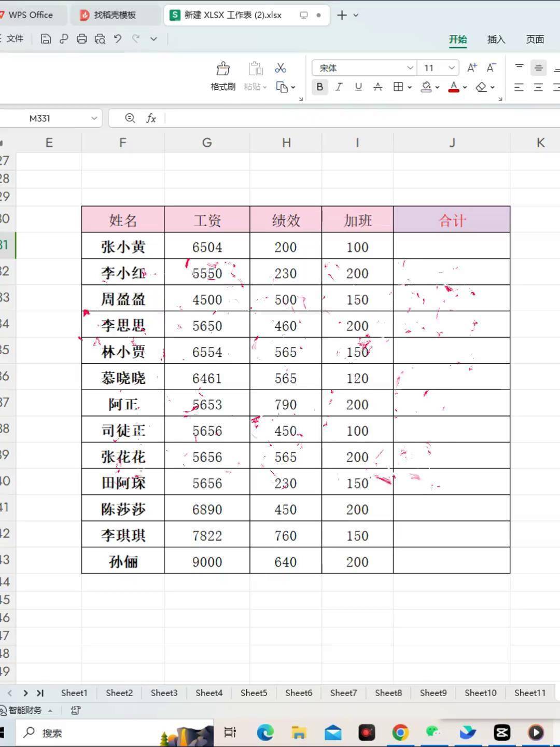This screenshot has width=560, height=747.
Task: Click the 智能财务 status bar button
Action: pos(25,710)
